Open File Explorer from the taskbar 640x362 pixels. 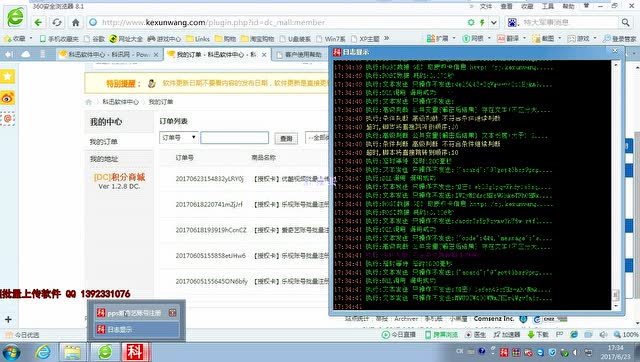(x=72, y=352)
